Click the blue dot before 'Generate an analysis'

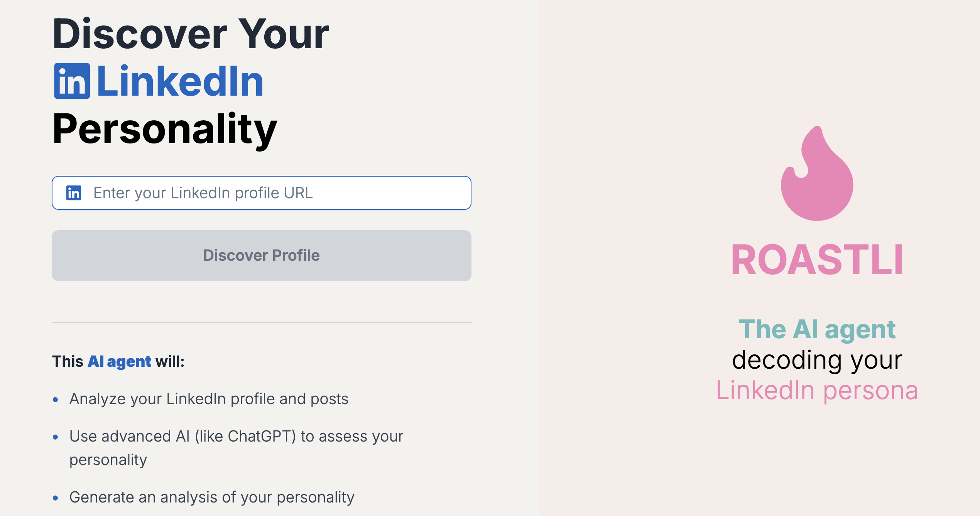pos(56,498)
